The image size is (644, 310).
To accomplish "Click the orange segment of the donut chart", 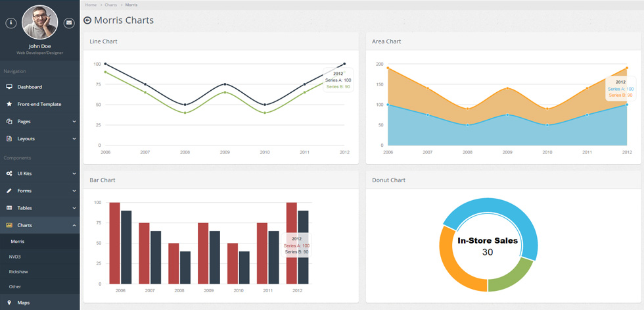I will pyautogui.click(x=452, y=263).
